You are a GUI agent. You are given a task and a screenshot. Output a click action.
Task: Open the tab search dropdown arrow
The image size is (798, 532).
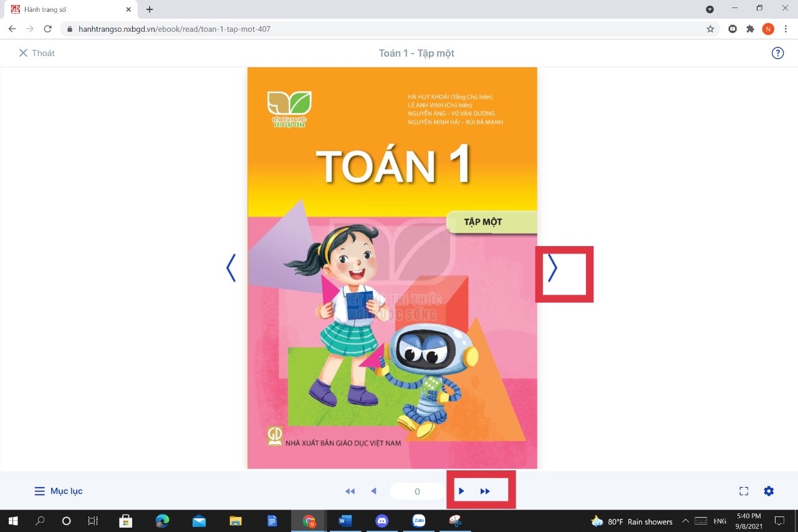(709, 9)
